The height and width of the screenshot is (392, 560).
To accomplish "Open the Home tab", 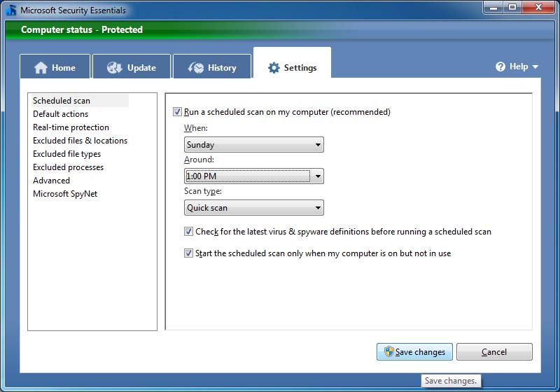I will (55, 66).
